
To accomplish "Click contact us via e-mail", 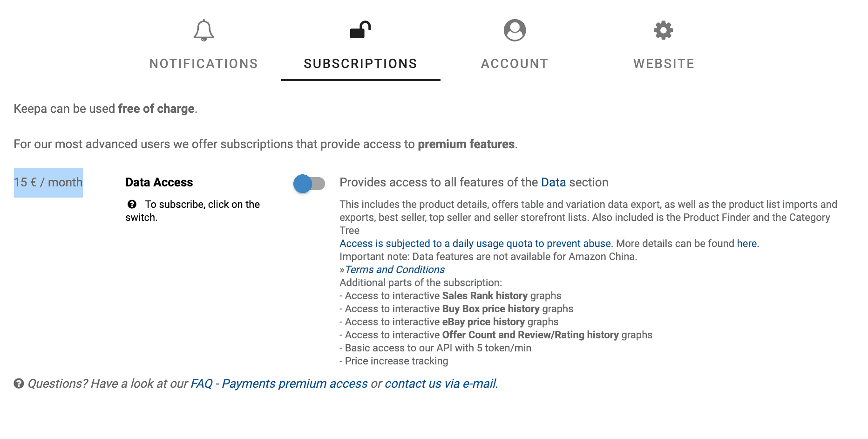I will coord(441,384).
